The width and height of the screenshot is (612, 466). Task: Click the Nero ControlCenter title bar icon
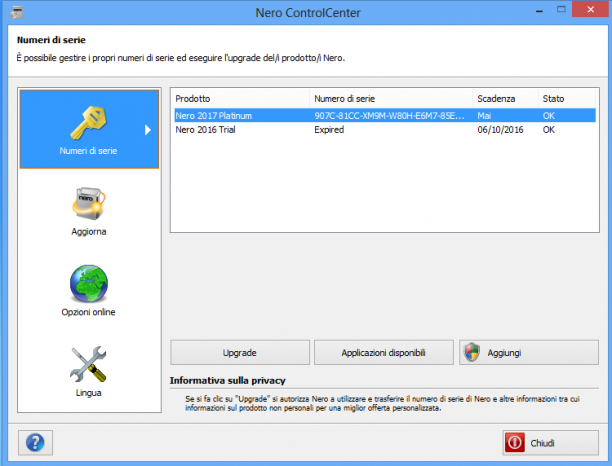click(x=16, y=12)
